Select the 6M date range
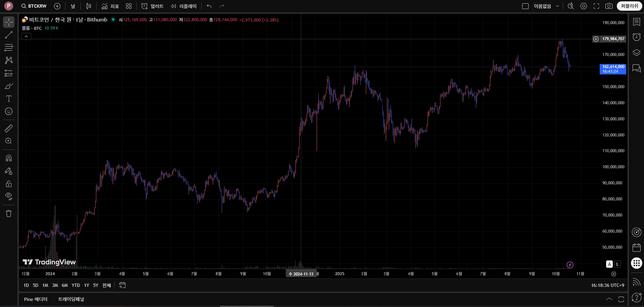Image resolution: width=644 pixels, height=307 pixels. tap(65, 285)
